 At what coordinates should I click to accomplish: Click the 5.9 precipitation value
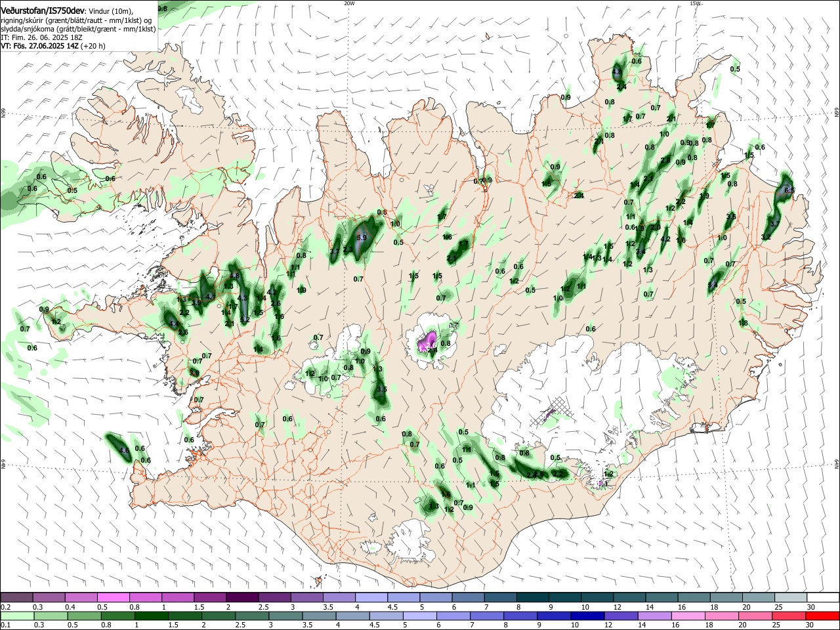(x=361, y=238)
